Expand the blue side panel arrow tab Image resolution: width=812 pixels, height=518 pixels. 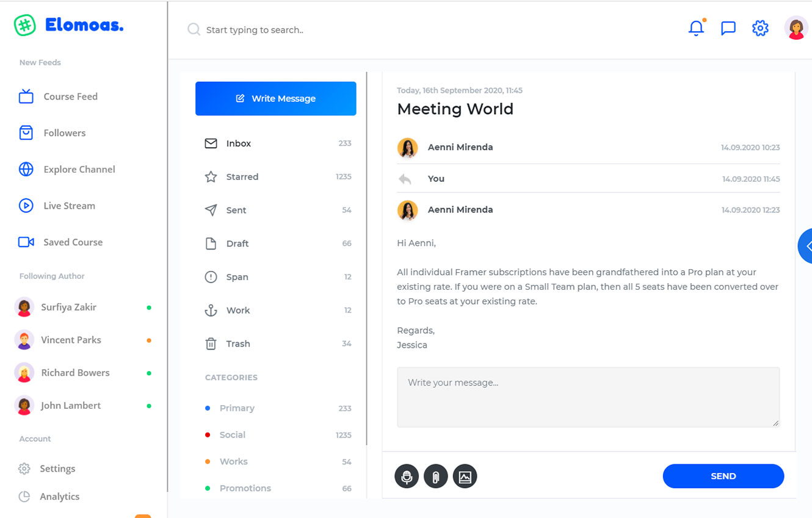[806, 246]
